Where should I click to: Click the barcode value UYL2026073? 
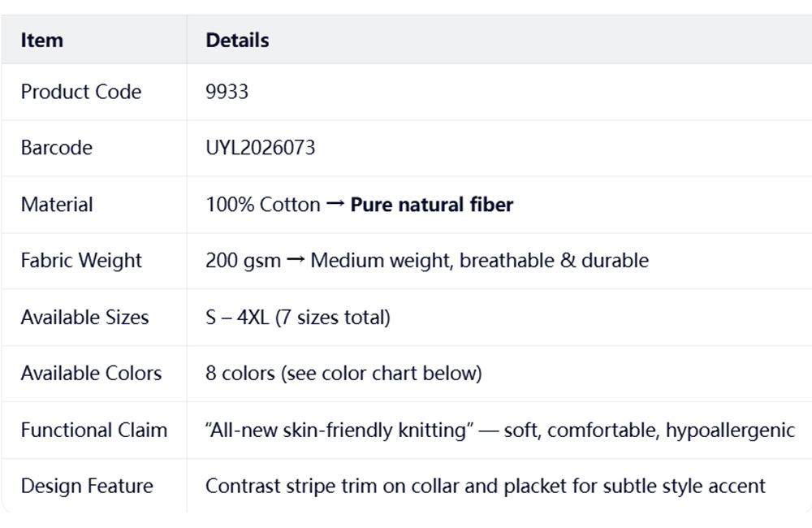(261, 148)
